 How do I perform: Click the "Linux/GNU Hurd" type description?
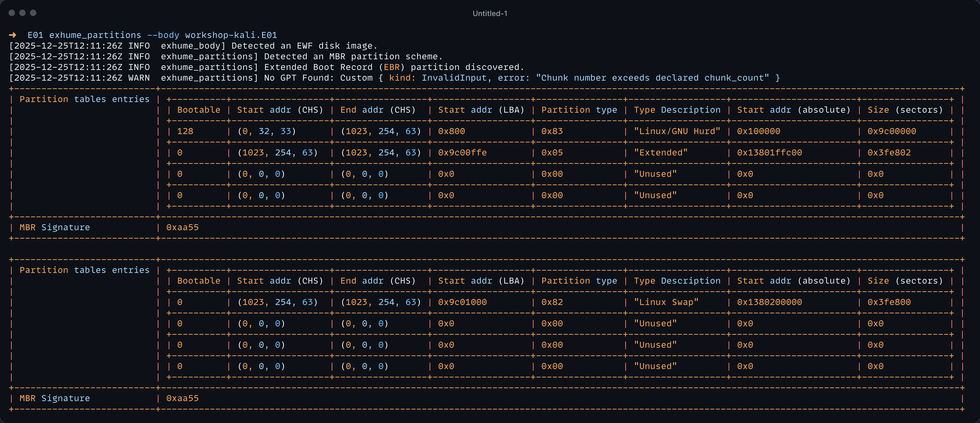pyautogui.click(x=677, y=131)
